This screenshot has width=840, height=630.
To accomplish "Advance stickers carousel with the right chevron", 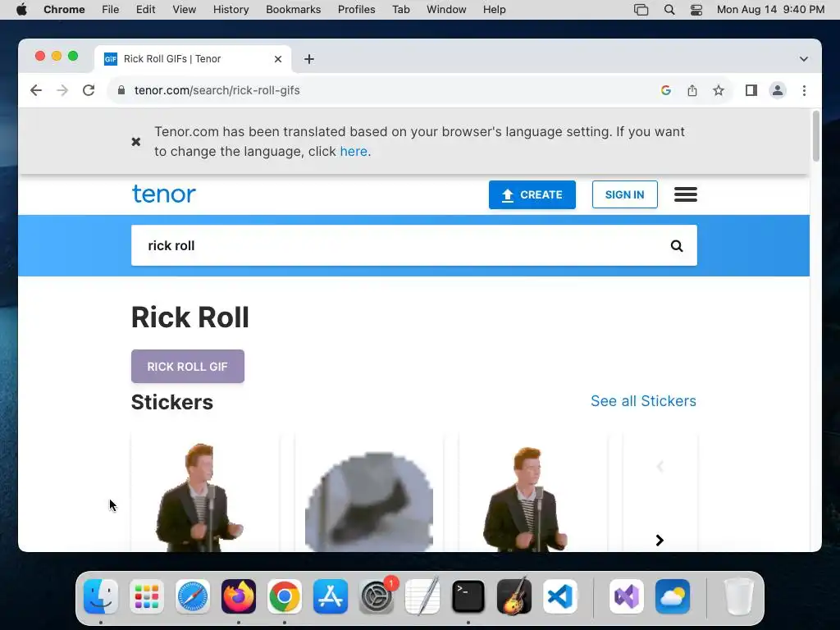I will point(660,541).
